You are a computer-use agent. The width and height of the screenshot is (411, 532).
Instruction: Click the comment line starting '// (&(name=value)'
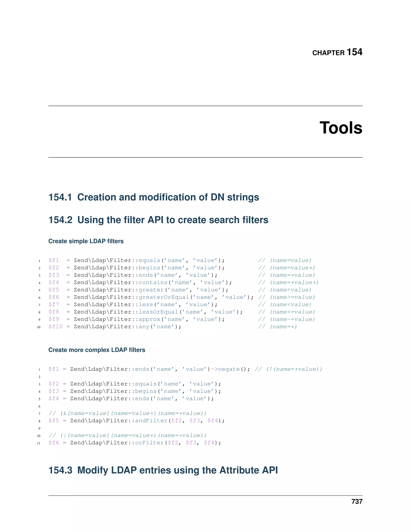pos(128,413)
